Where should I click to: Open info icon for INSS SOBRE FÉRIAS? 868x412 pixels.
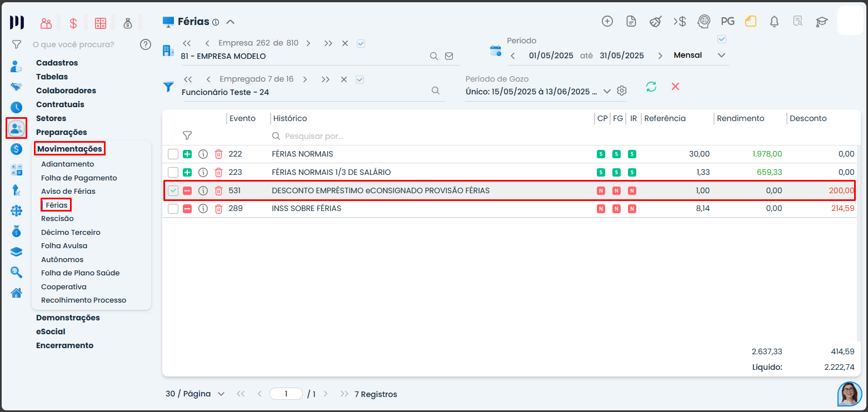[203, 209]
